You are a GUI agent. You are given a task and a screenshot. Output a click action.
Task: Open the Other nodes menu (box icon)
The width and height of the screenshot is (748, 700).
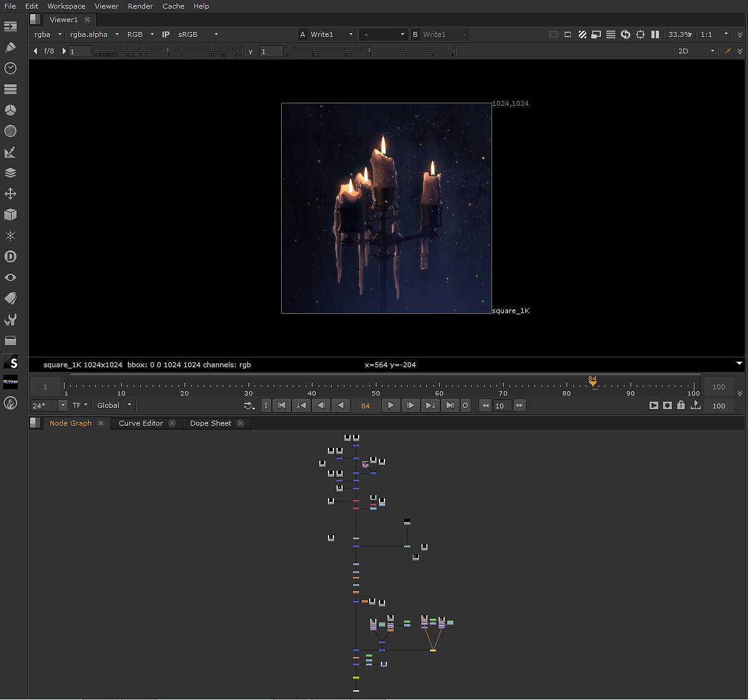[x=10, y=340]
